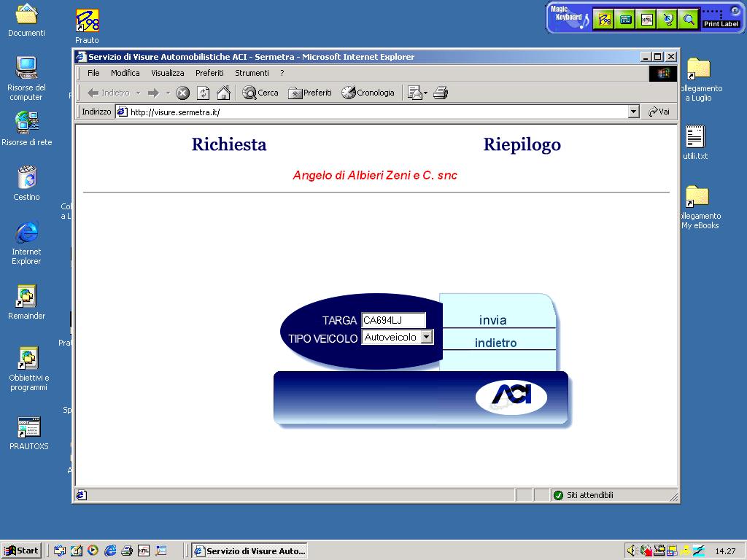
Task: Click the address bar URL field
Action: click(371, 112)
